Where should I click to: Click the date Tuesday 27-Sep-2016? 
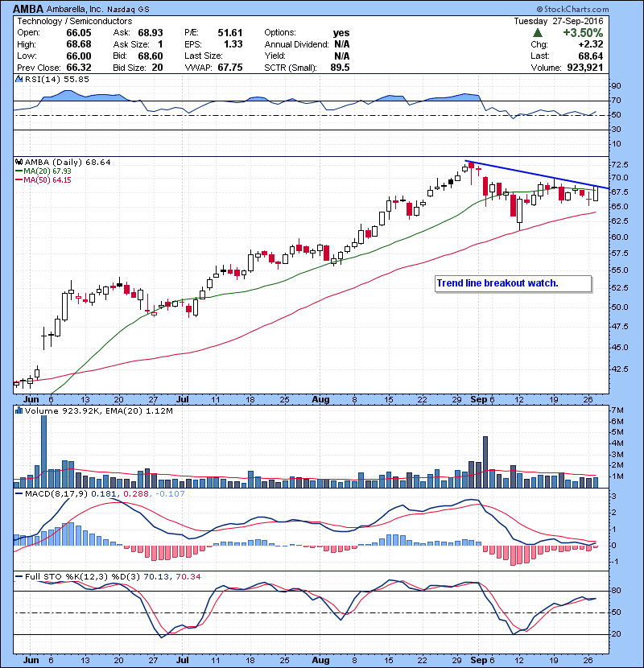click(559, 21)
